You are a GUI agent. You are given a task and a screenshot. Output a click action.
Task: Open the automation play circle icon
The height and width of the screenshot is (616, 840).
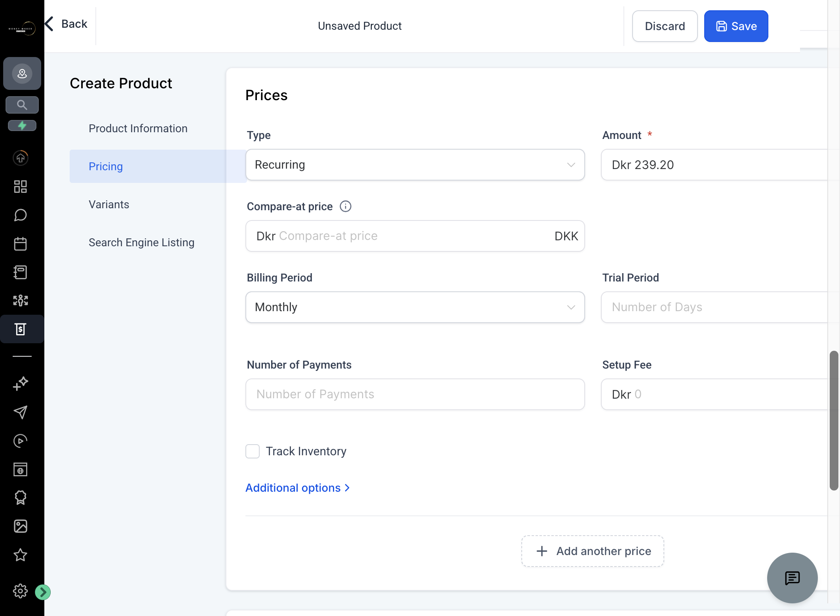click(x=21, y=441)
